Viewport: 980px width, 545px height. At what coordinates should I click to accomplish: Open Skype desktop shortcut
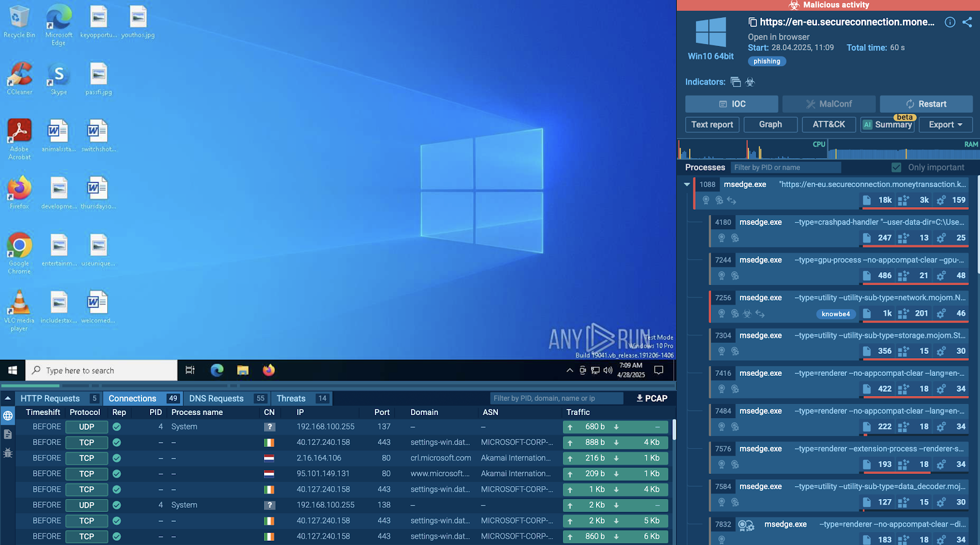[59, 78]
